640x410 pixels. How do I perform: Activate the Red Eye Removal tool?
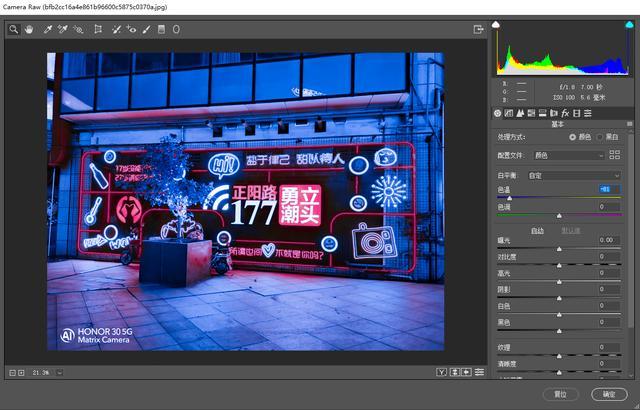point(132,30)
